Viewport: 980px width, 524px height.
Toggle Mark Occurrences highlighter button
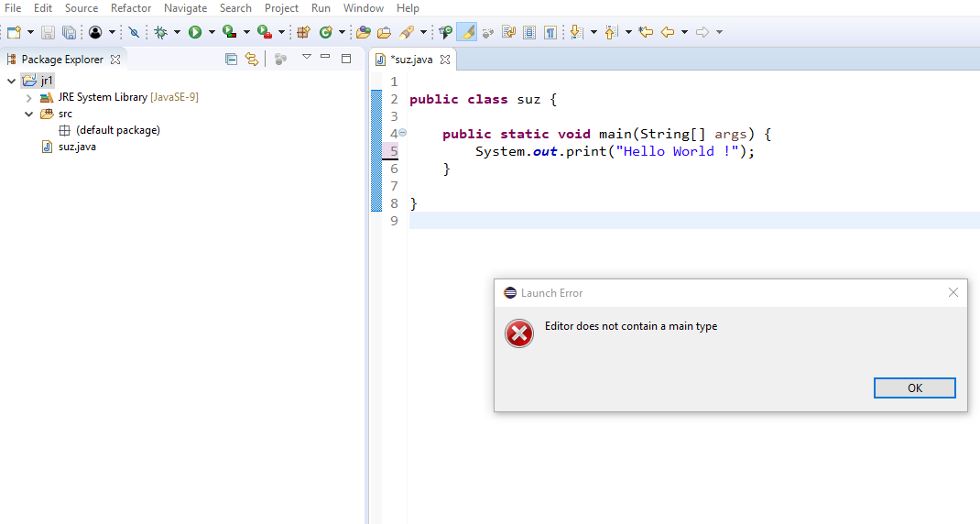[x=466, y=32]
